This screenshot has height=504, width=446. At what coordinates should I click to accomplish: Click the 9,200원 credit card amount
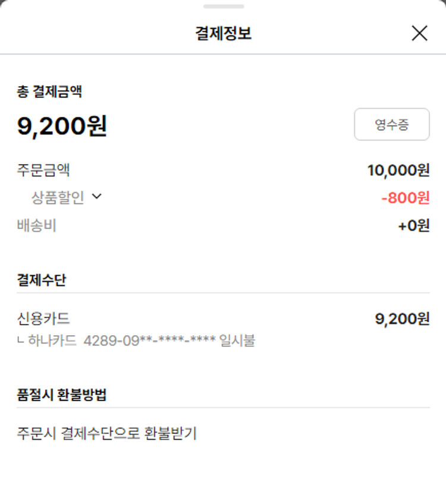402,319
